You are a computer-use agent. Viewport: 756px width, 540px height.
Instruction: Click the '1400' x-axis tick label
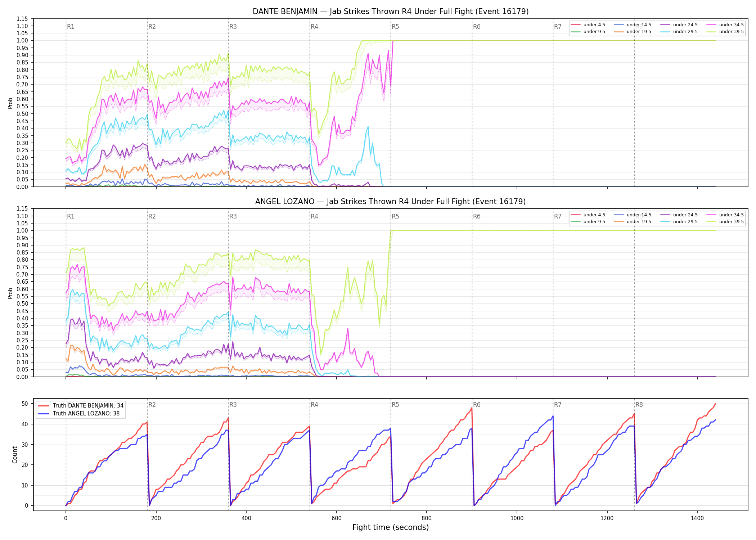(697, 518)
